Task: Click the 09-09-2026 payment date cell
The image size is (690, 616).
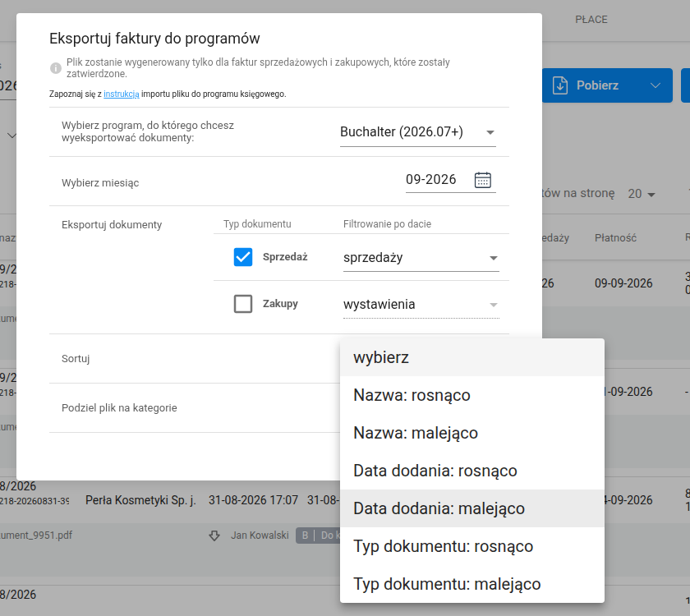Action: (x=623, y=283)
